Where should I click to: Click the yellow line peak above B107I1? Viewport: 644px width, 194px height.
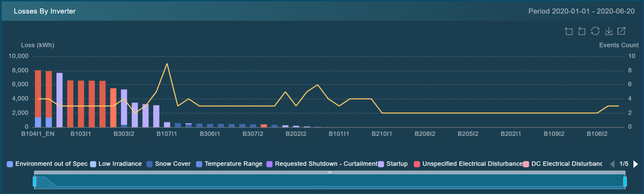(167, 64)
